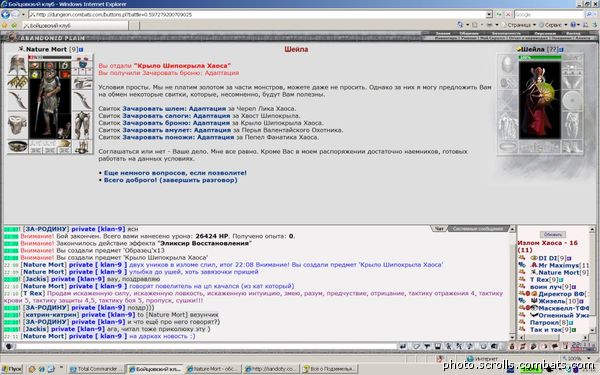Click the eraser clear-chat icon in chat toolbar

click(x=417, y=347)
